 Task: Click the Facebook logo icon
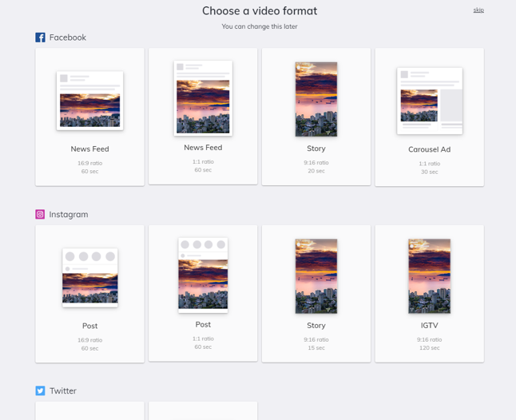tap(40, 38)
